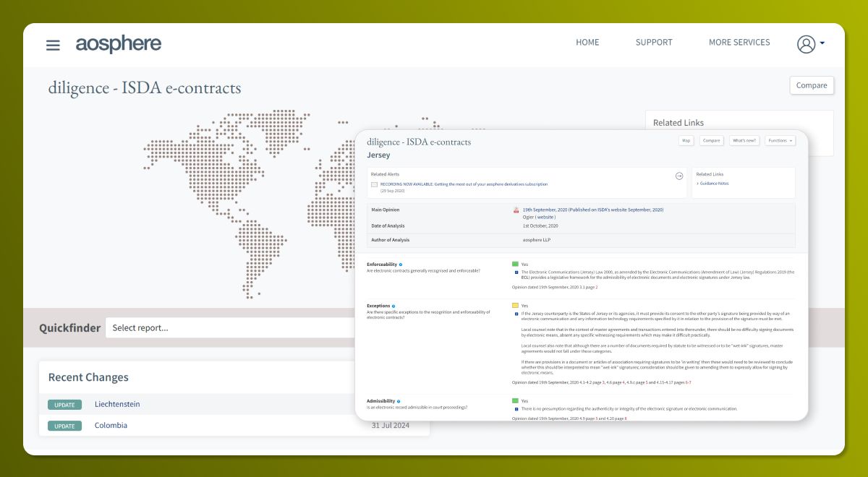Open the hamburger navigation menu
This screenshot has height=477, width=868.
point(53,45)
